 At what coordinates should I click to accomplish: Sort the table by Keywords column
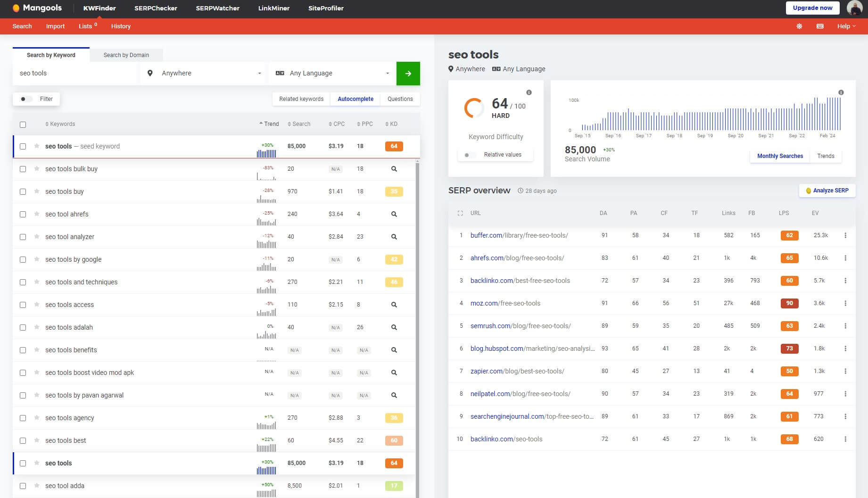tap(60, 124)
